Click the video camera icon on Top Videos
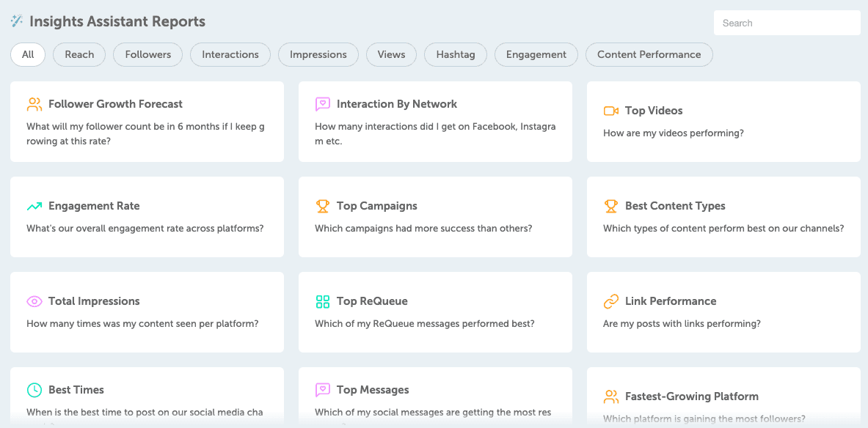 pyautogui.click(x=610, y=111)
